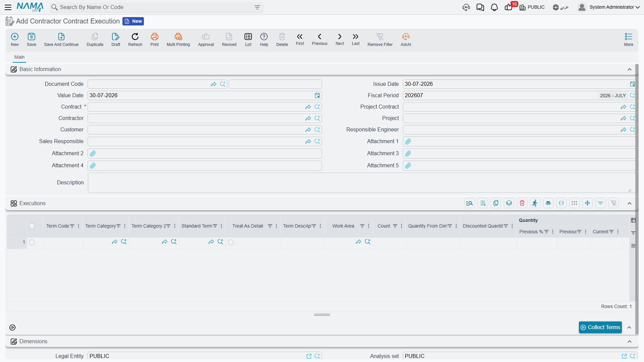Click the Description text area

[x=362, y=183]
